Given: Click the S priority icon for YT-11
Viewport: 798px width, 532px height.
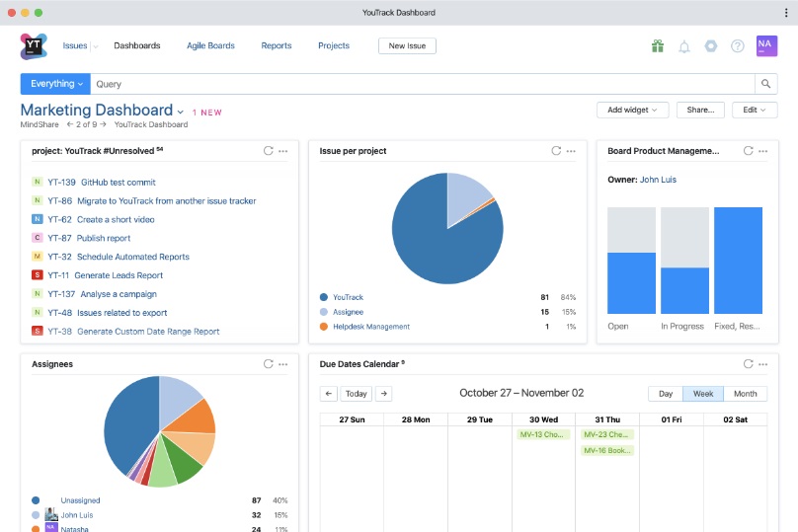Looking at the screenshot, I should pos(38,275).
